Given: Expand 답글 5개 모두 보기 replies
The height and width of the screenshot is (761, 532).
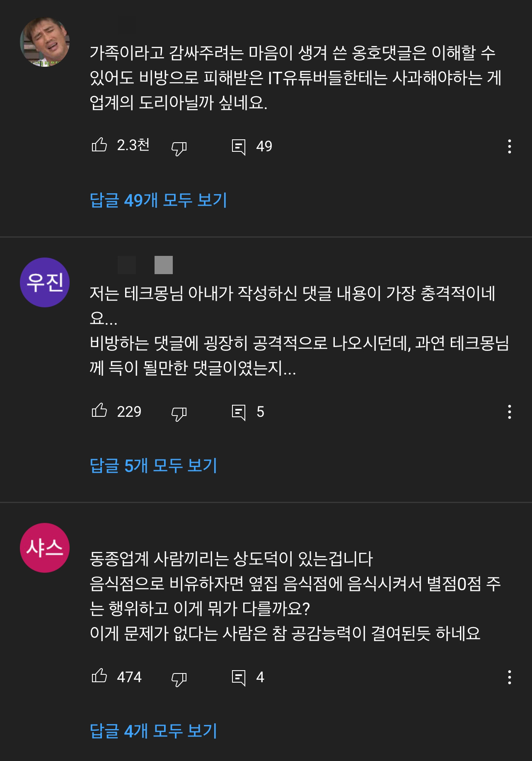Looking at the screenshot, I should 153,466.
